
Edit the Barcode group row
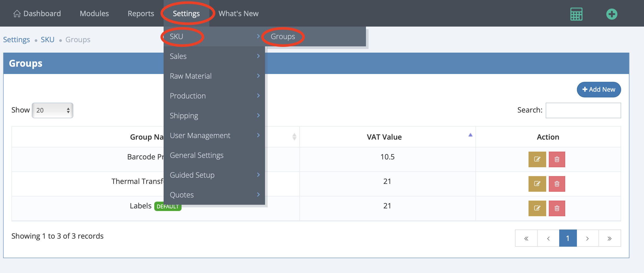(537, 159)
